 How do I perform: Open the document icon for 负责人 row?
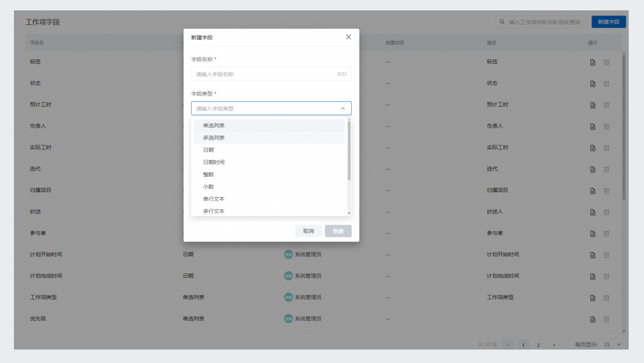click(593, 126)
